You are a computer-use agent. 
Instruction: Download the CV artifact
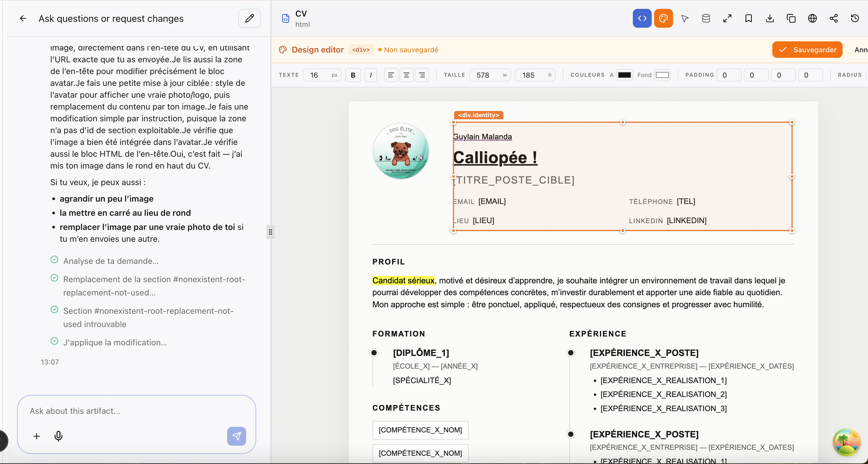point(770,18)
